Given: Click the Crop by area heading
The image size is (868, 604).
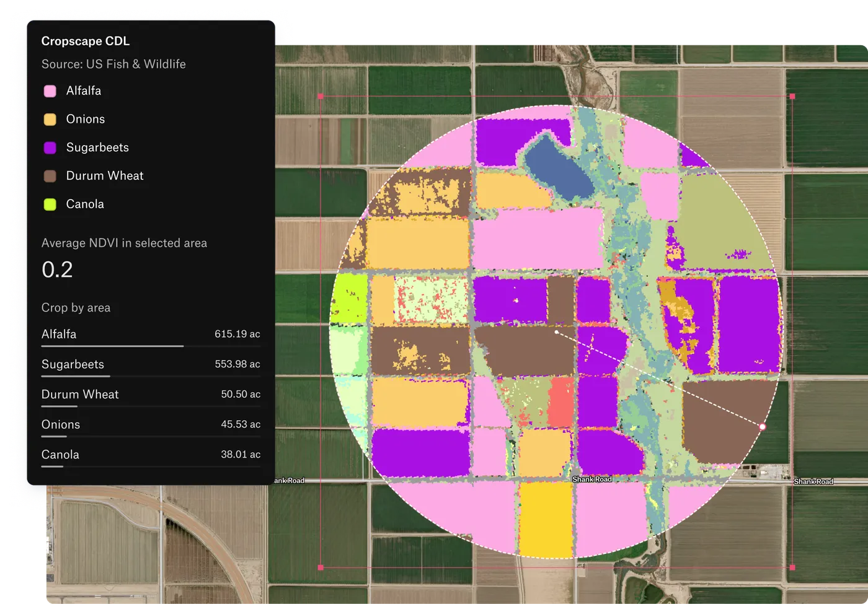Looking at the screenshot, I should [x=76, y=308].
